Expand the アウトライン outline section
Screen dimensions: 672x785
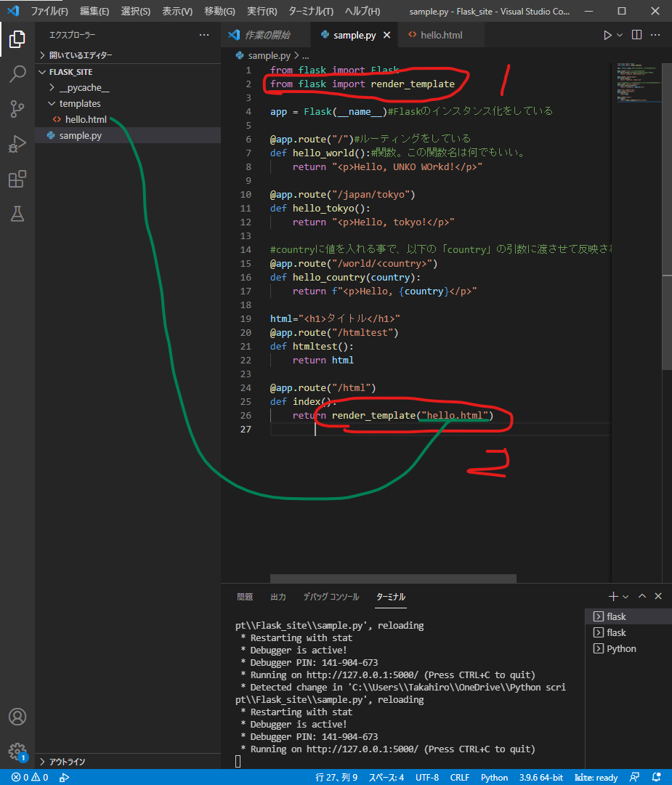pos(67,761)
